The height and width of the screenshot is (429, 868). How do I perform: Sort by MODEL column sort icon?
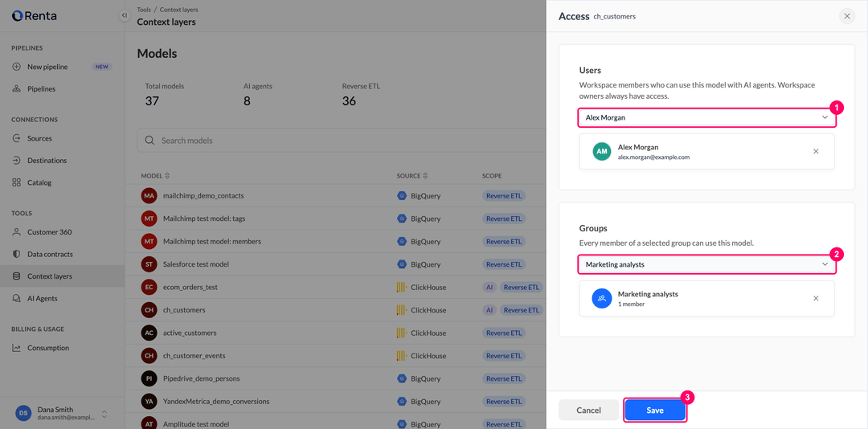coord(167,176)
